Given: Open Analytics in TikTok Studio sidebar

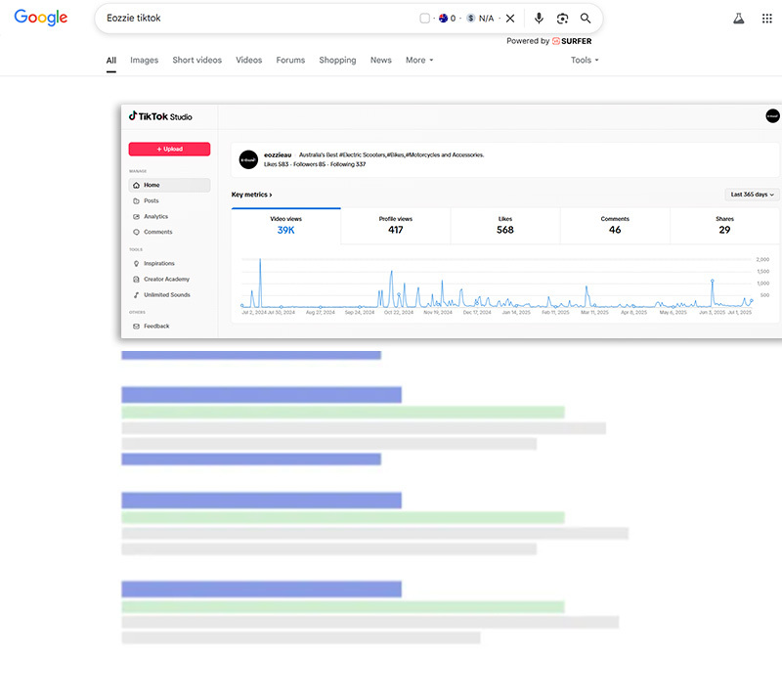Looking at the screenshot, I should (x=155, y=216).
